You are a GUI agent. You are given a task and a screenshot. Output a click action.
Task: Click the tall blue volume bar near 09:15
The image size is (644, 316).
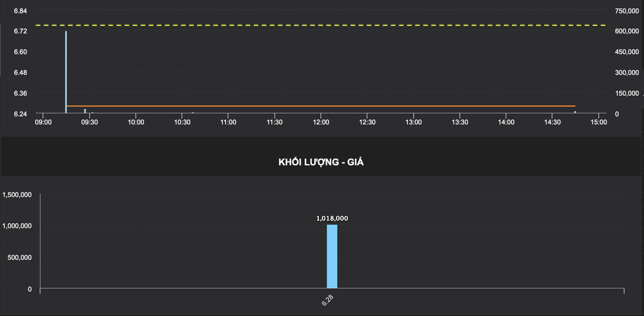(x=66, y=69)
